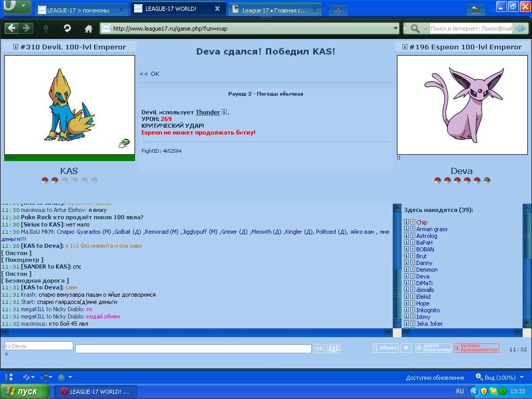Clear the chat recipient with the x
This screenshot has height=399, width=532.
[6, 354]
